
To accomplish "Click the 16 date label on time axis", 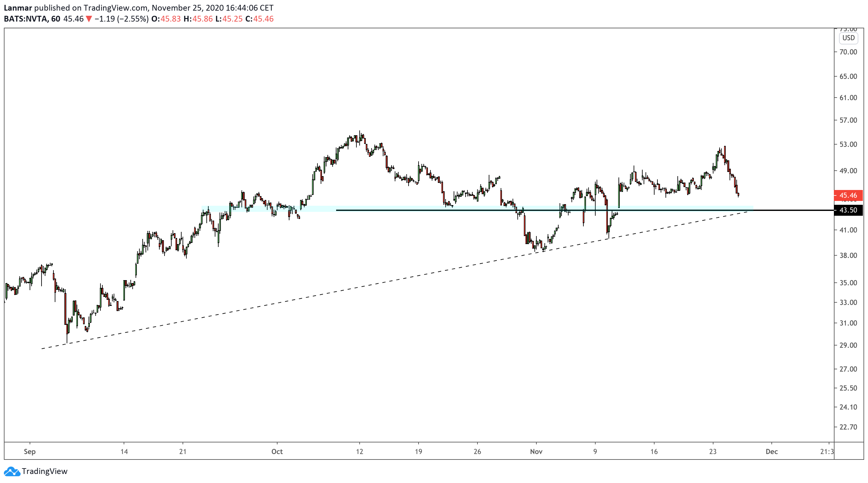I will tap(654, 451).
